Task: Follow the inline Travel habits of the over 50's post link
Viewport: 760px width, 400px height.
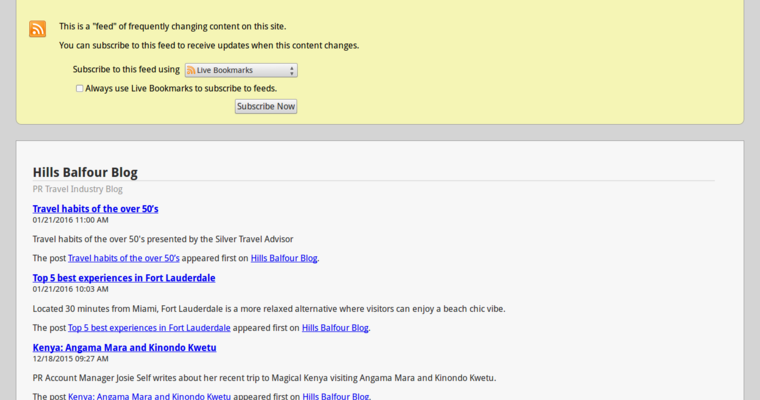Action: point(124,258)
